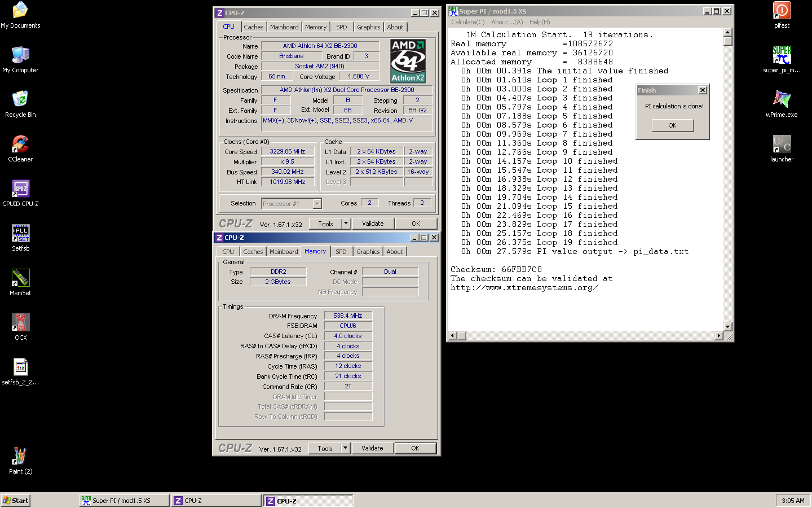Switch to Super PI taskbar button
Screen dimensions: 812x508
(x=124, y=501)
